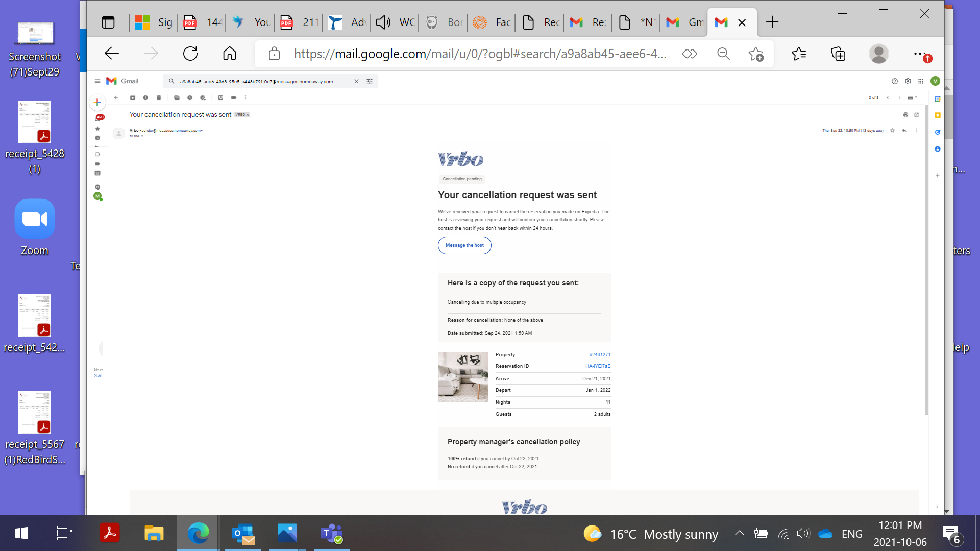Viewport: 980px width, 551px height.
Task: Click the Message the host button
Action: pyautogui.click(x=464, y=245)
